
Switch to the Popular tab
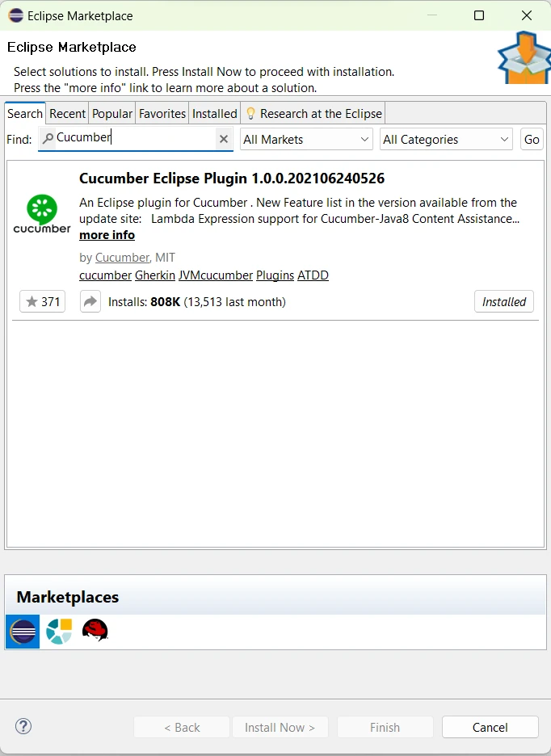point(112,114)
